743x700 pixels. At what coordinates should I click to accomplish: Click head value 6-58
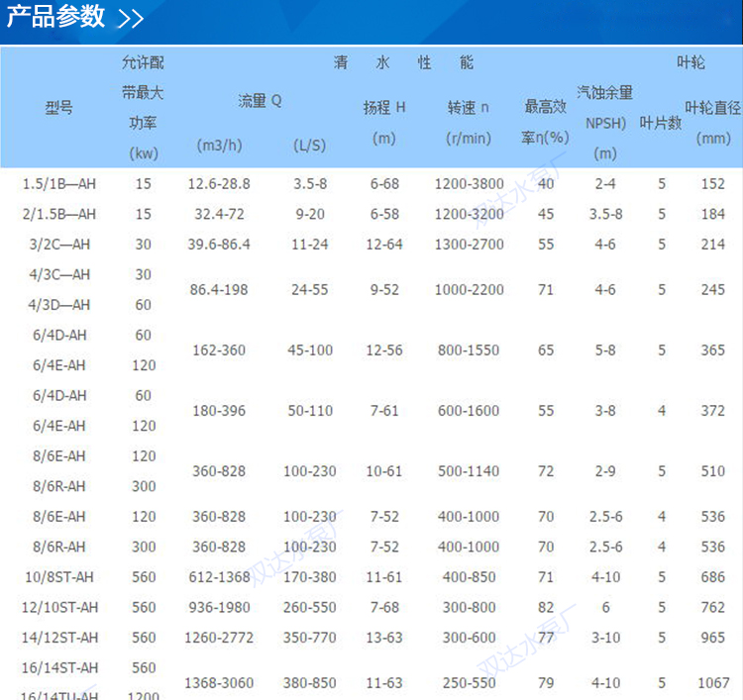(x=384, y=214)
